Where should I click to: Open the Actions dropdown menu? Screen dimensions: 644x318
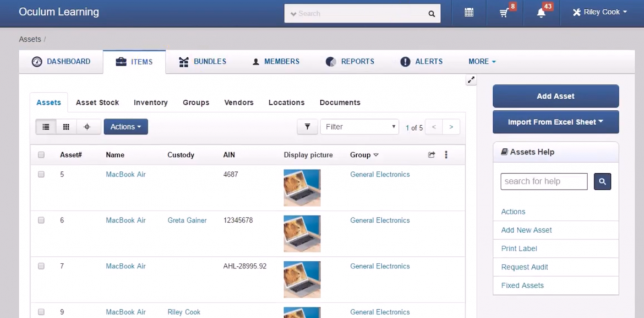[125, 126]
